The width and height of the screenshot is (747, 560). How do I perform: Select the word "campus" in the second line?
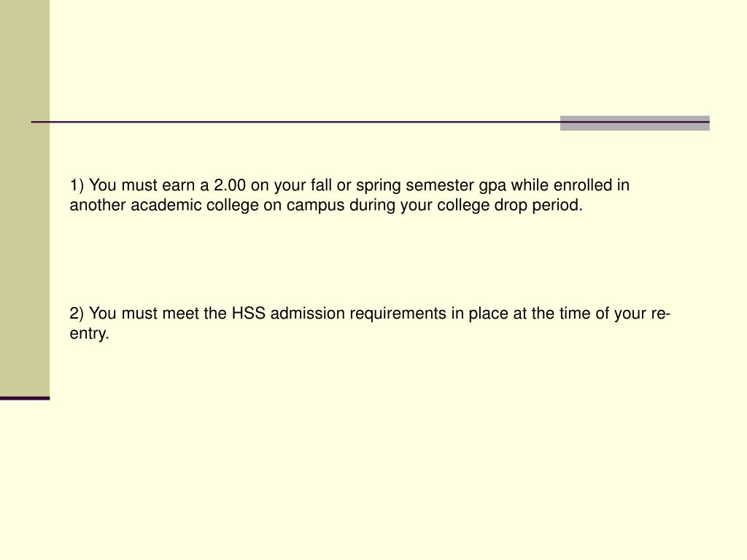coord(315,206)
